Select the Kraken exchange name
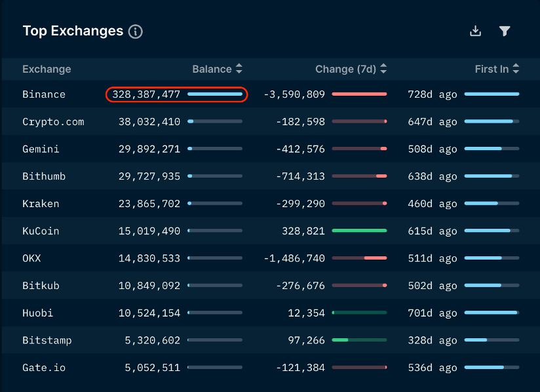 [x=41, y=204]
